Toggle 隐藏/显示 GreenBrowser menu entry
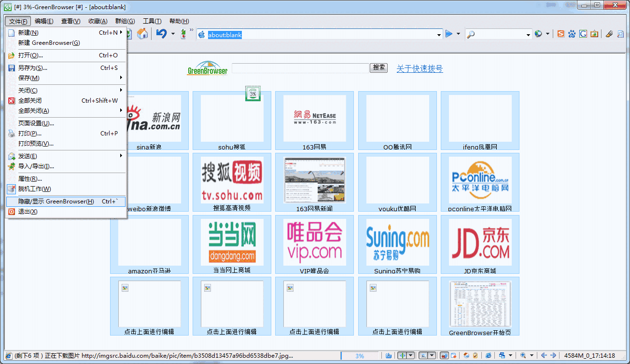 tap(56, 202)
